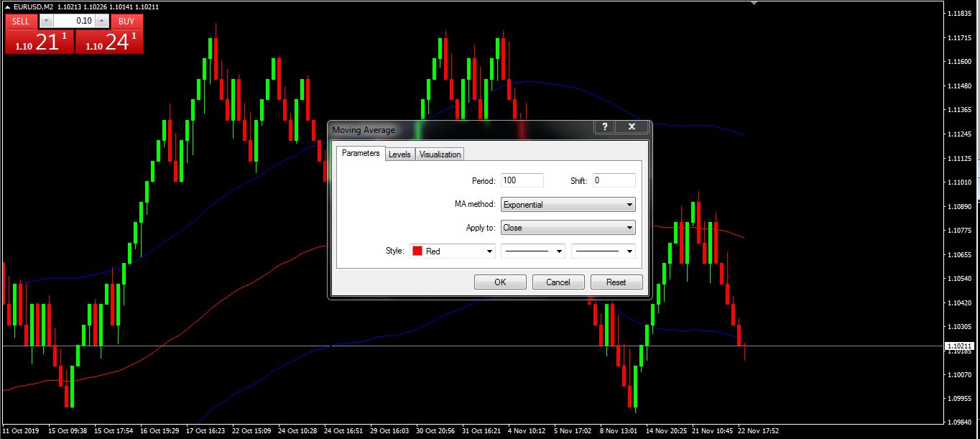Confirm the Moving Average dialog with OK
Viewport: 980px width, 439px height.
[x=500, y=282]
